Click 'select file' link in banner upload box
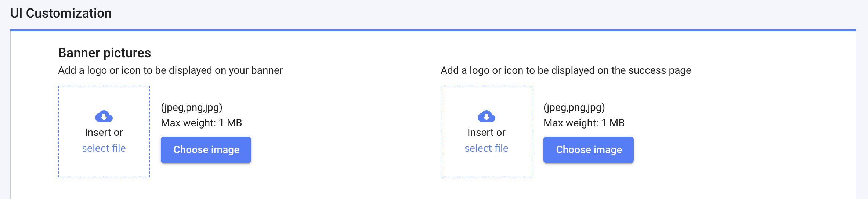 tap(104, 148)
